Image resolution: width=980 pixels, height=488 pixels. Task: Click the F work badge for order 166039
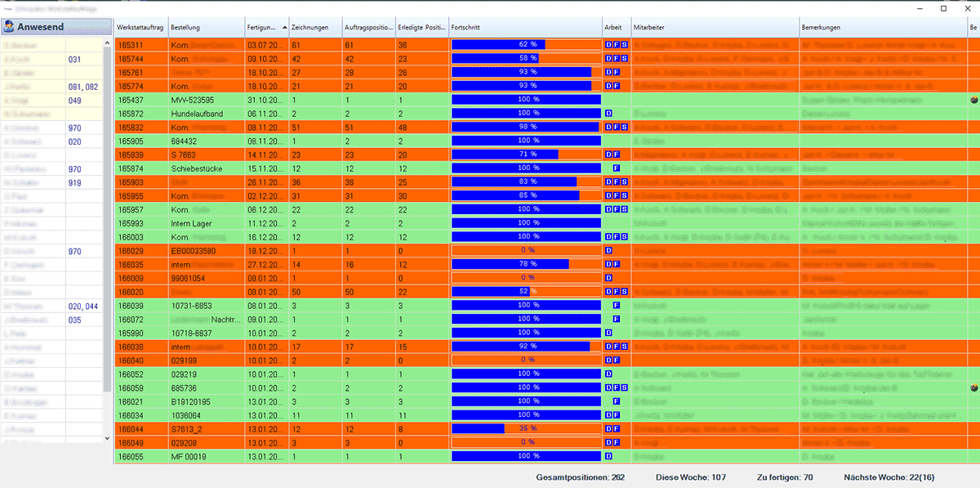pyautogui.click(x=616, y=306)
